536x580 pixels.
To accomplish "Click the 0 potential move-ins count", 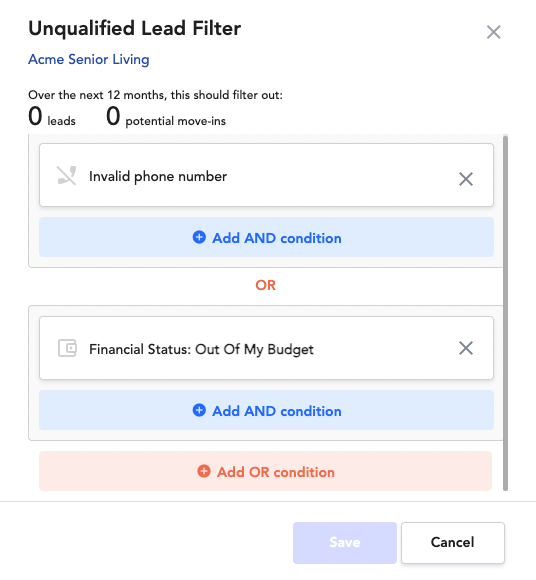I will (x=166, y=117).
